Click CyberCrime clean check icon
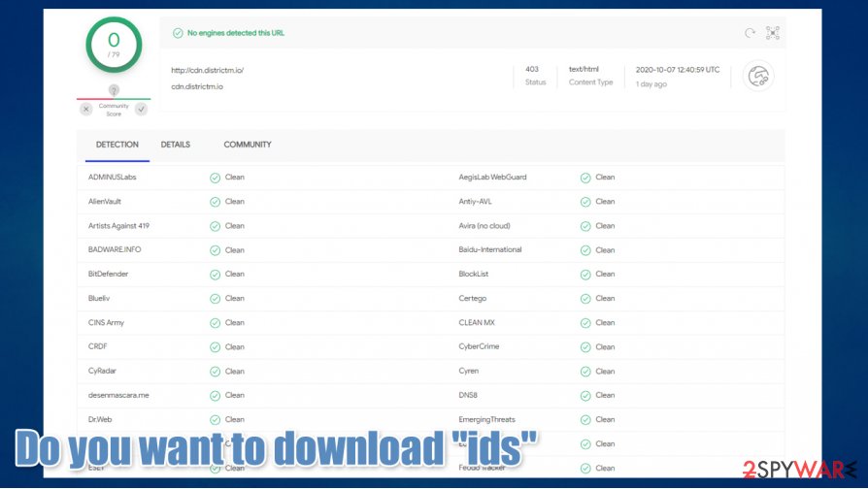The height and width of the screenshot is (489, 868). tap(585, 347)
